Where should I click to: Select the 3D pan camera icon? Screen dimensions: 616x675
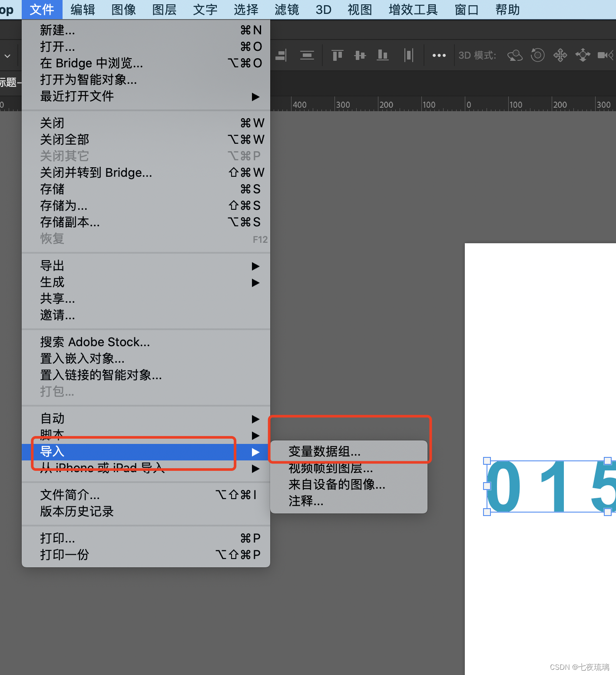(x=560, y=55)
